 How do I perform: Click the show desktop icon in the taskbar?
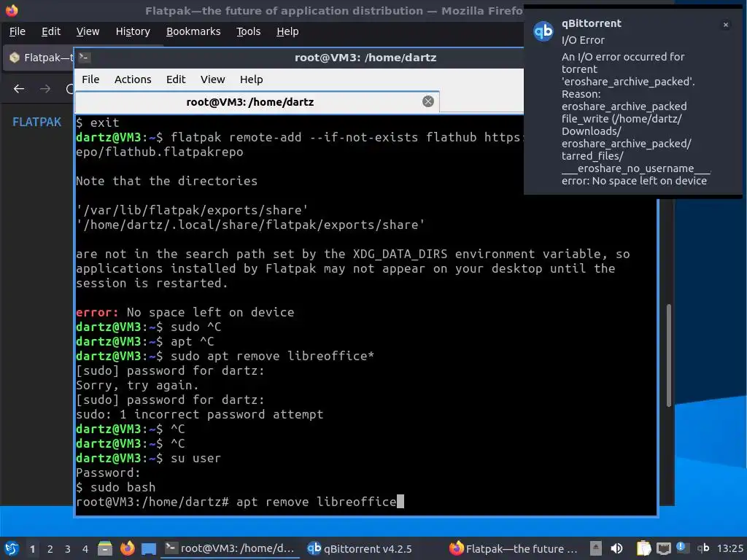(149, 549)
